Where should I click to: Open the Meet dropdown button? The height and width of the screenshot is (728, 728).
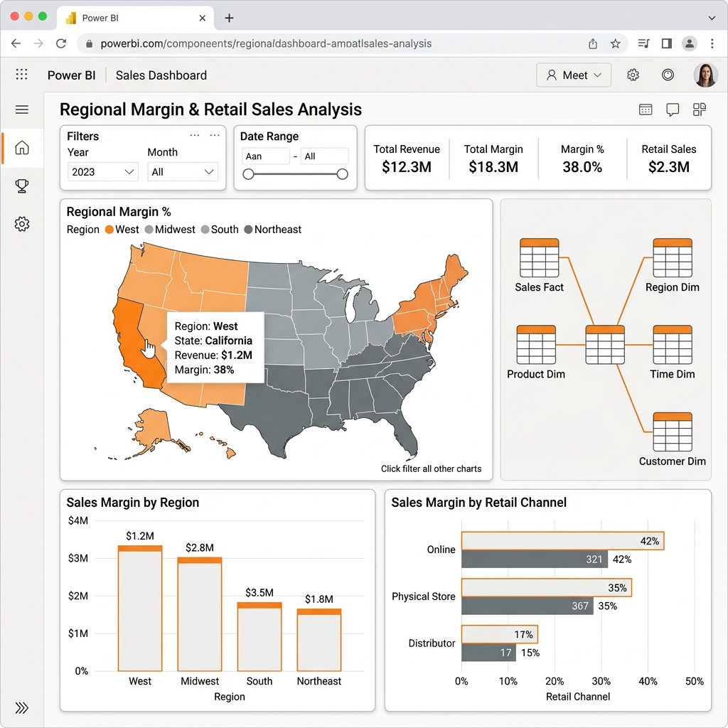point(574,75)
